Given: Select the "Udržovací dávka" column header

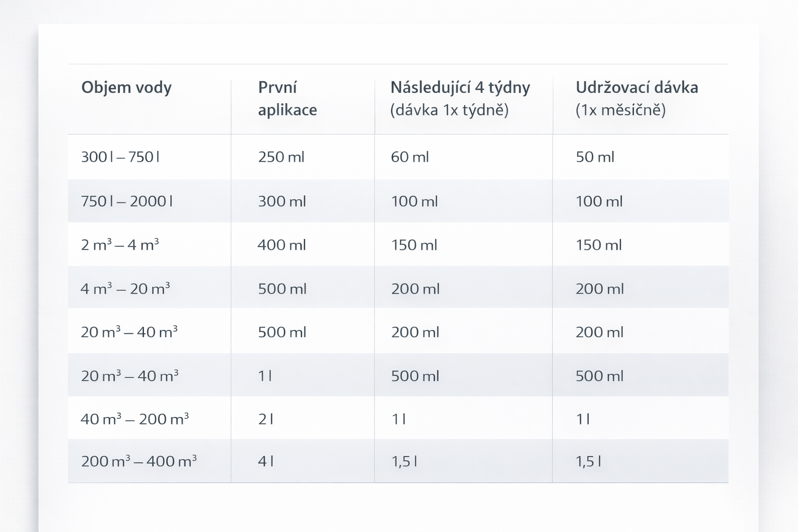Looking at the screenshot, I should (636, 87).
